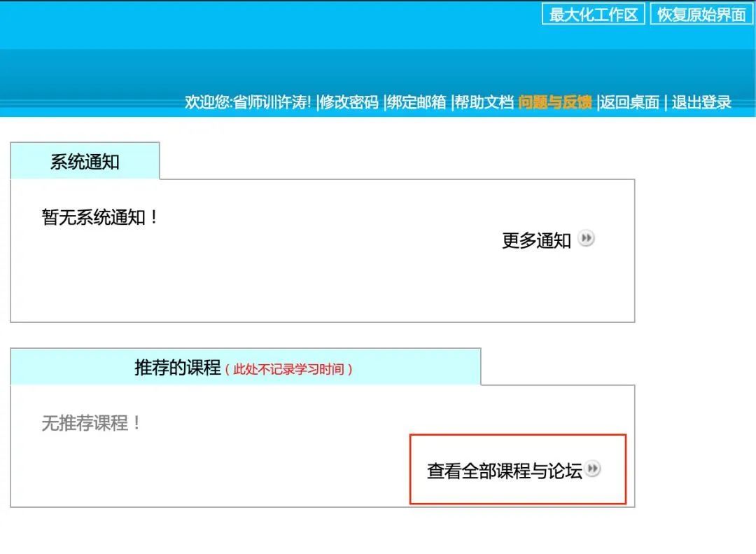Click inside the red-highlighted rectangle
The height and width of the screenshot is (554, 756).
[x=518, y=468]
